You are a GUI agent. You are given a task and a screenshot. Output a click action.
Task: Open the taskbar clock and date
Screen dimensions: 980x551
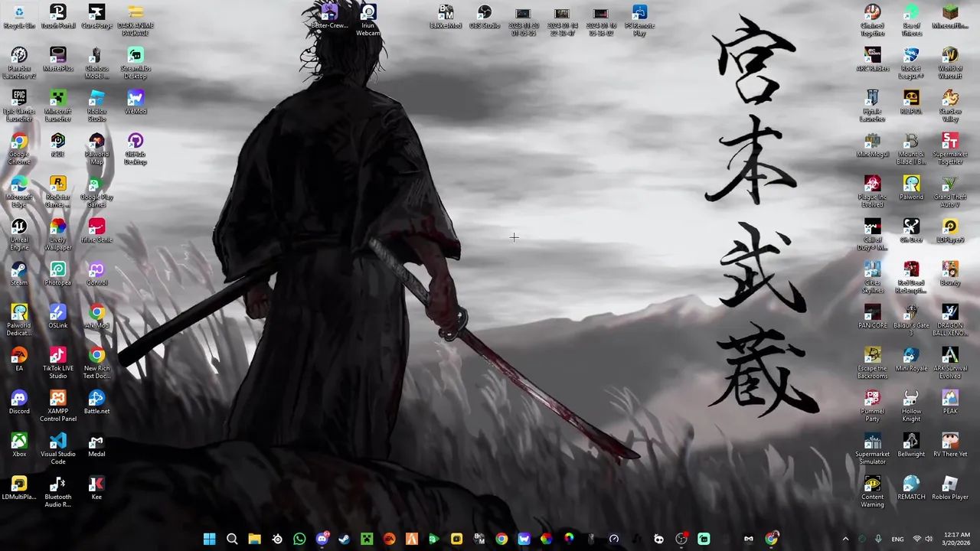click(x=957, y=539)
